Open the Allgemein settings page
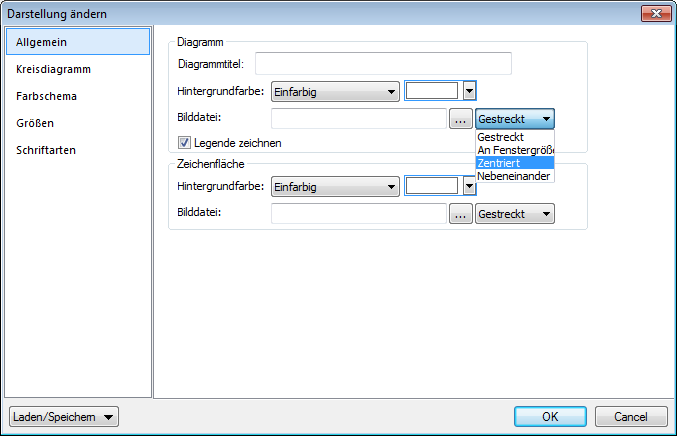Viewport: 677px width, 436px height. point(78,42)
